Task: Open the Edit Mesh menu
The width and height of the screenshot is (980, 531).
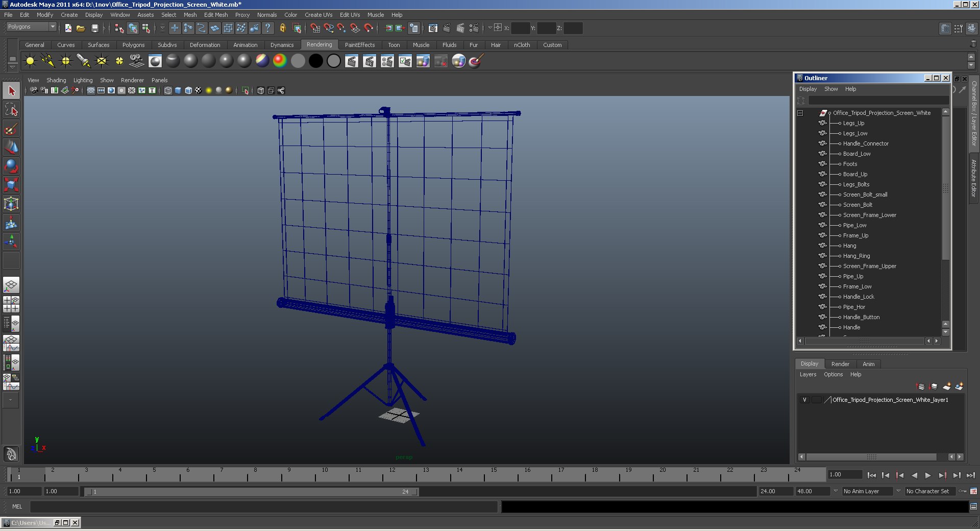Action: click(x=216, y=15)
